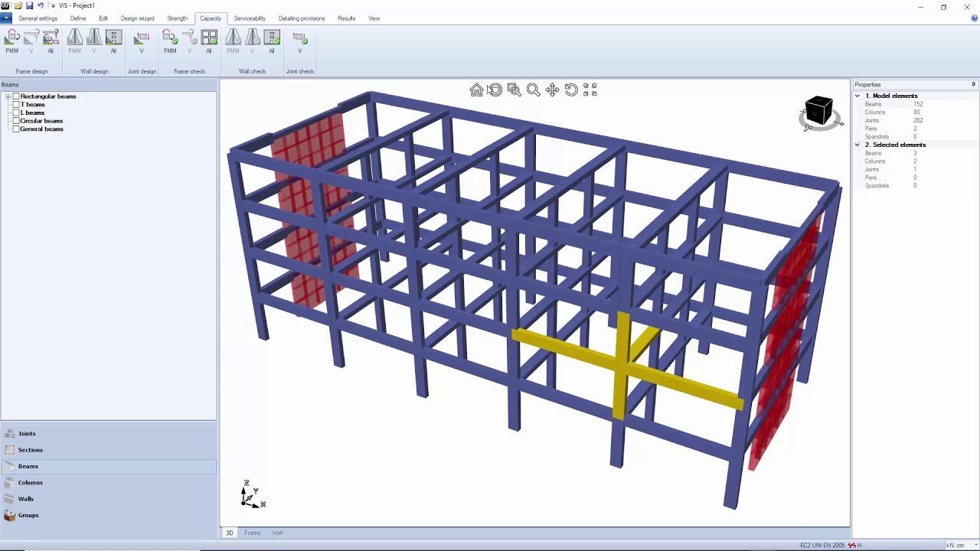Open Detailing provisions tab
This screenshot has width=980, height=551.
[x=302, y=18]
